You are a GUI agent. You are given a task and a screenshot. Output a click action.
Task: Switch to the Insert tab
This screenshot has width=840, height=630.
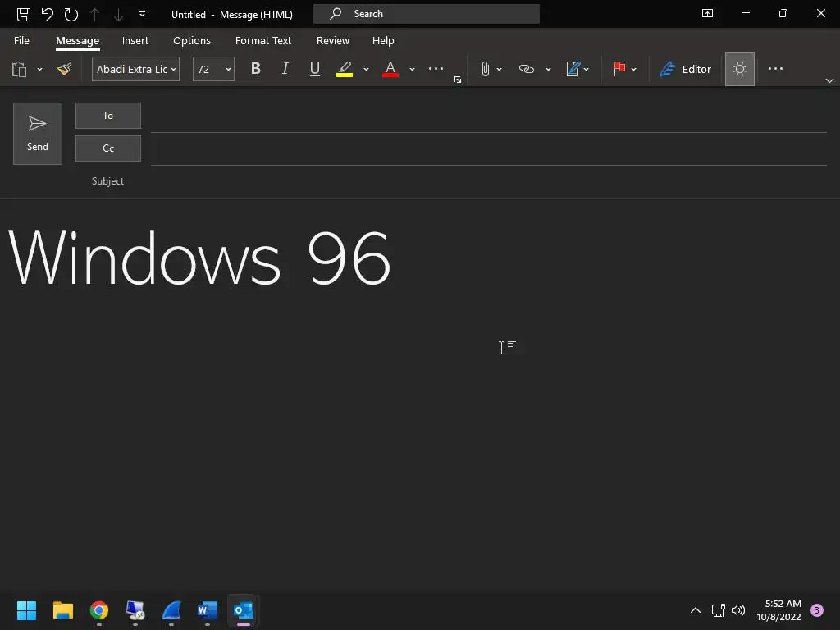(x=135, y=41)
